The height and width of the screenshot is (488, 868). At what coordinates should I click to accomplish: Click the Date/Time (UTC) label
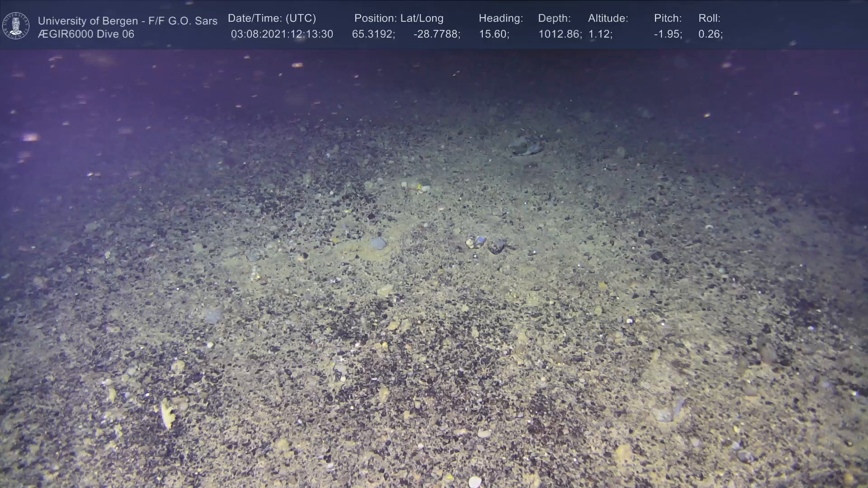pos(272,19)
